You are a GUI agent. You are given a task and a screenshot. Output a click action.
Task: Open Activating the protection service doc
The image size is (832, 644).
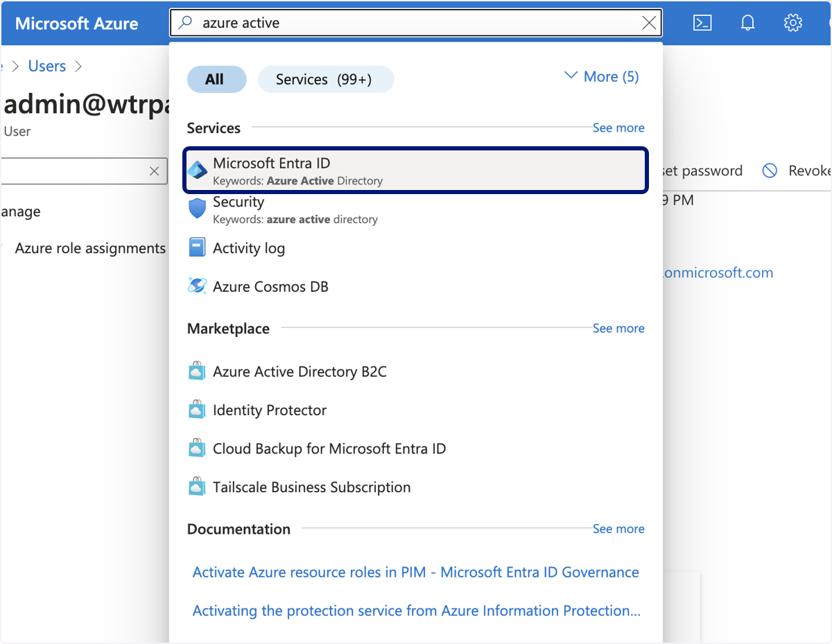[416, 611]
